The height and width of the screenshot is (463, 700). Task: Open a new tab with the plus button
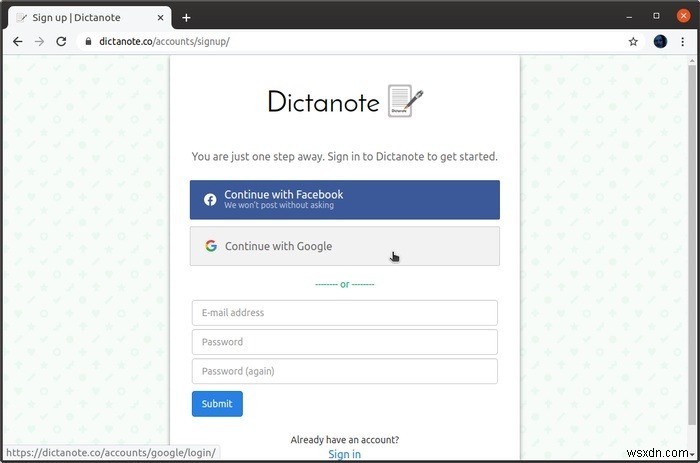click(186, 18)
